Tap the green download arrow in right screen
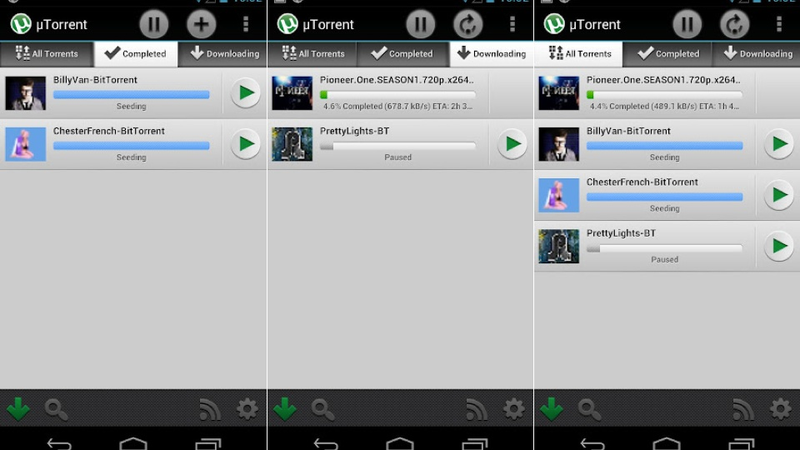Image resolution: width=800 pixels, height=450 pixels. (552, 409)
